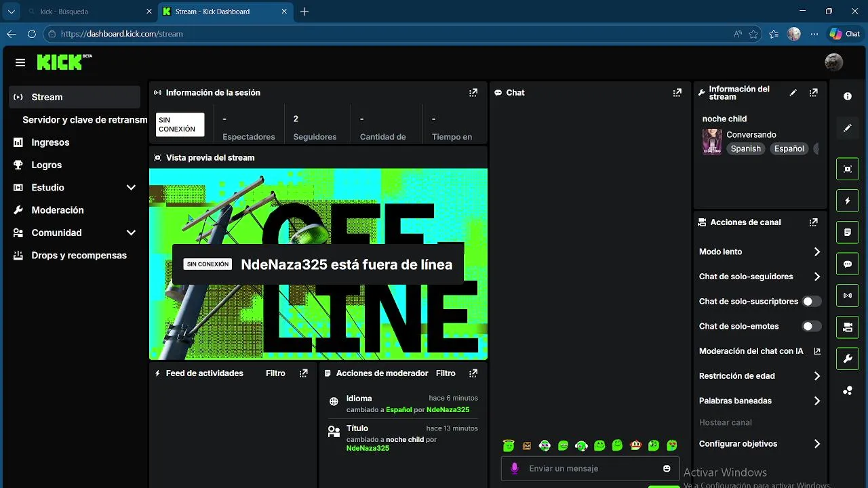Open Restricción de edad options arrow
The image size is (868, 488).
tap(817, 376)
